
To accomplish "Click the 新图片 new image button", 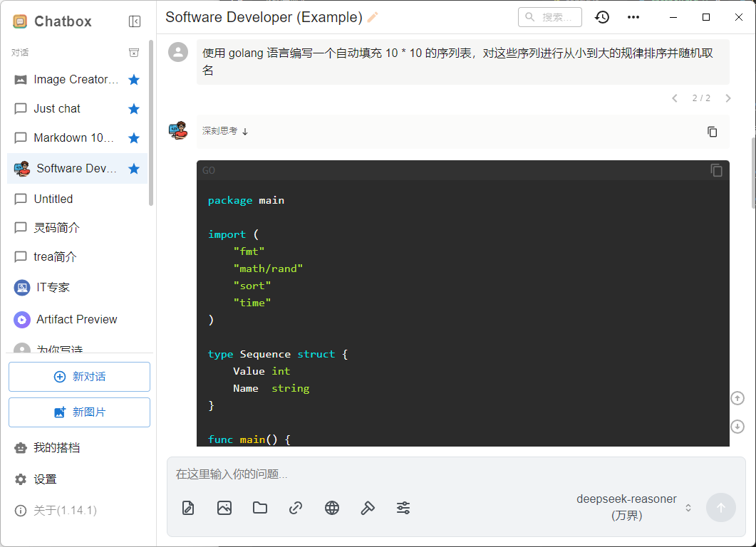I will tap(79, 412).
